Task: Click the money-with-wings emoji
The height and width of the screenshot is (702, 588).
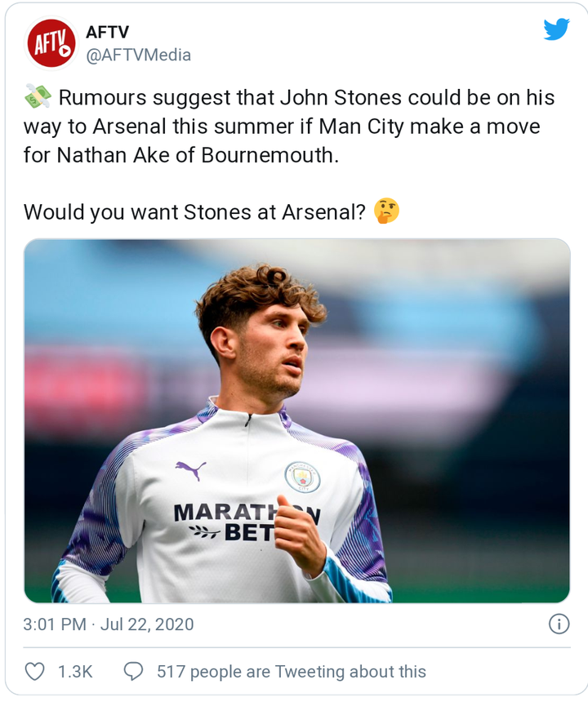Action: (x=37, y=99)
